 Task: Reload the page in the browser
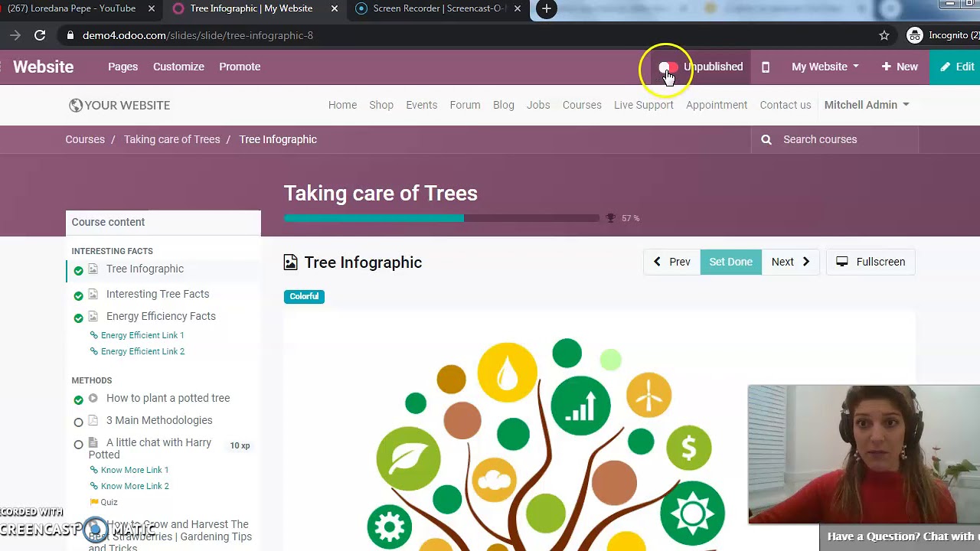[40, 35]
